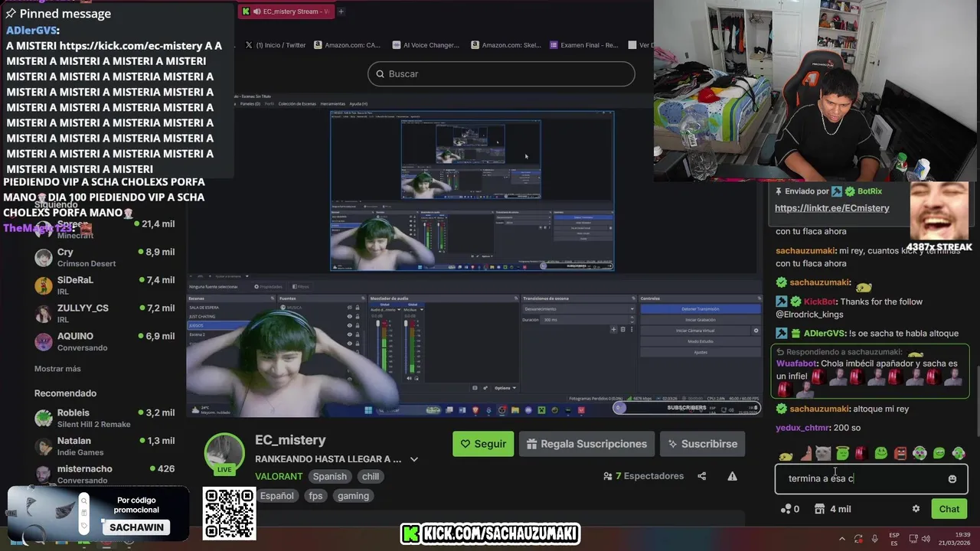
Task: Open recommended channel Natalan
Action: pyautogui.click(x=104, y=446)
